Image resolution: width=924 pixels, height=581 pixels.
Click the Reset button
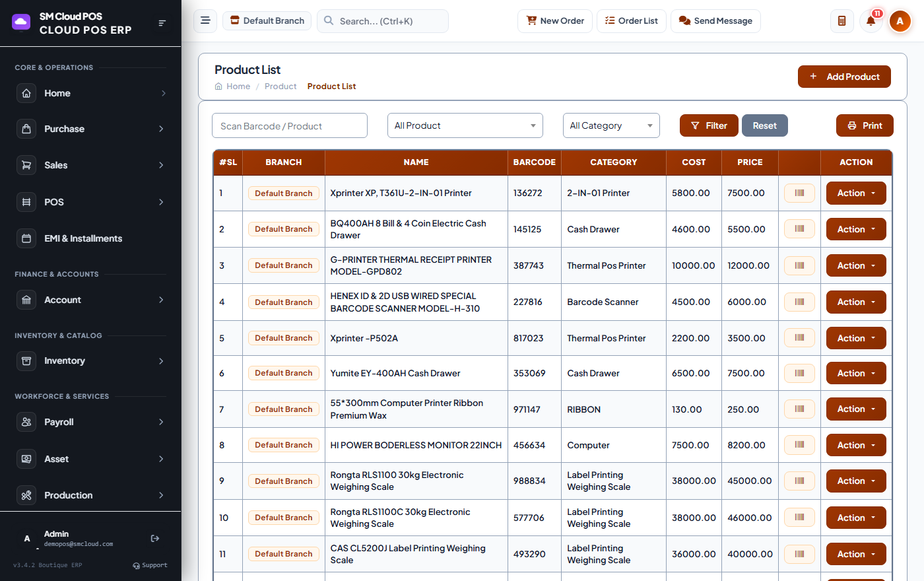pyautogui.click(x=765, y=125)
